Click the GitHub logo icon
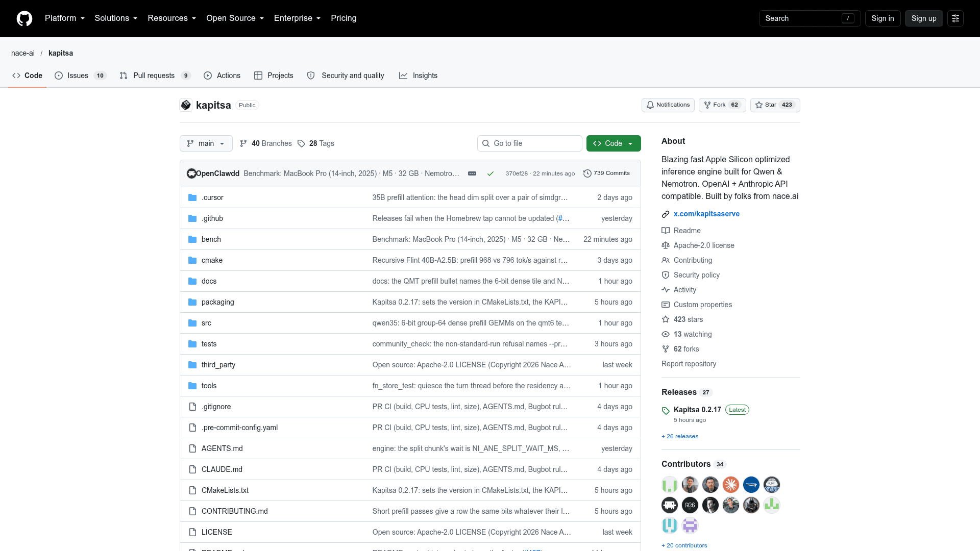980x551 pixels. pos(24,18)
